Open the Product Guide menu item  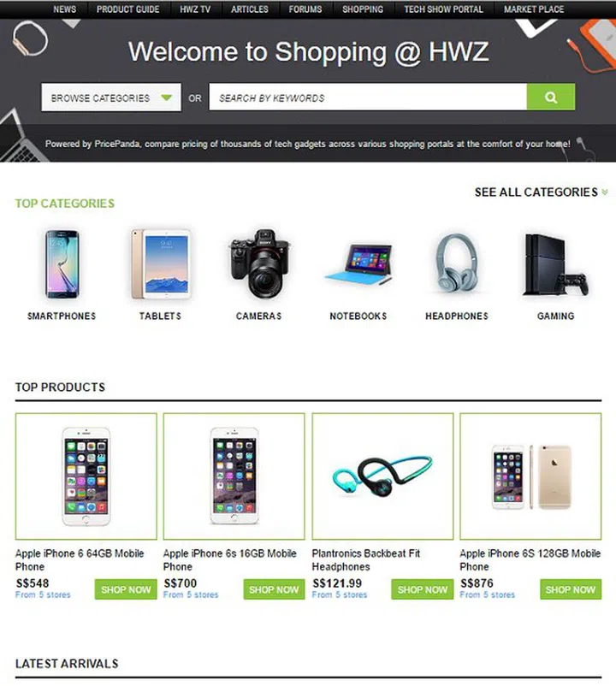127,9
